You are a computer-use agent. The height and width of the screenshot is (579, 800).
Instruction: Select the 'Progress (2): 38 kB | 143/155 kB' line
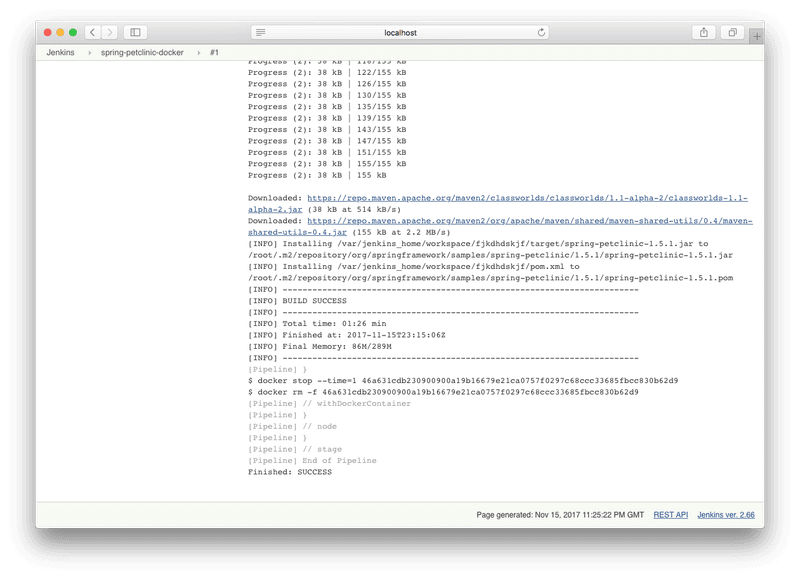[x=327, y=130]
